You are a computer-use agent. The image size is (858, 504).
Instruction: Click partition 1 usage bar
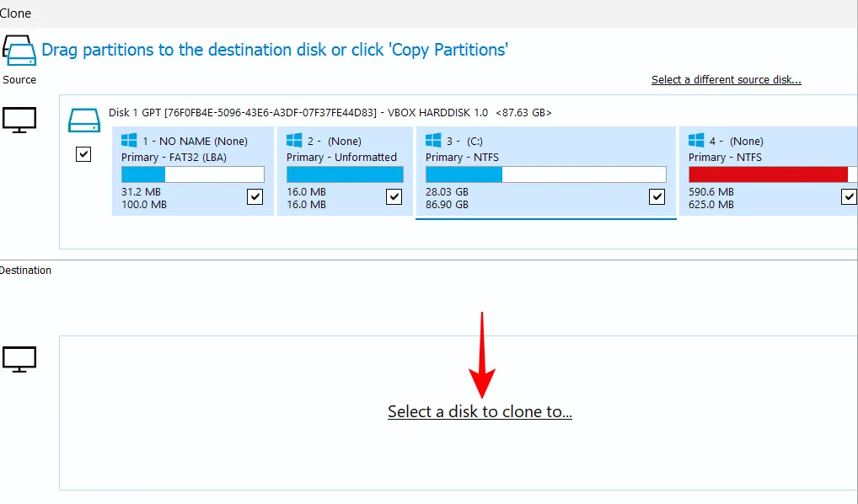pos(193,174)
